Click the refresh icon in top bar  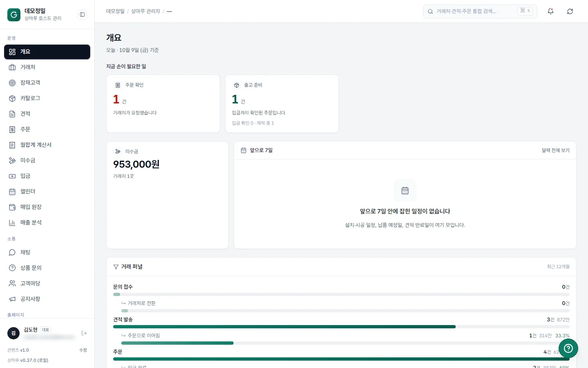[570, 11]
